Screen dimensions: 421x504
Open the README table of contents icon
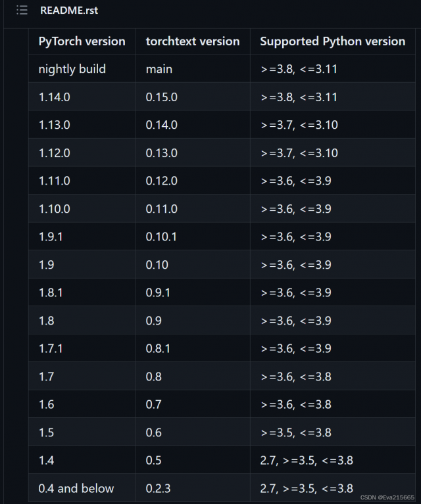click(22, 11)
